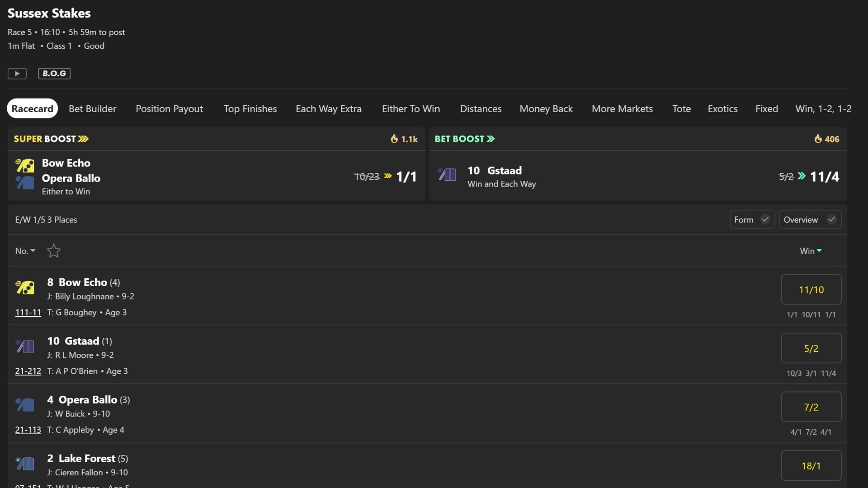This screenshot has height=488, width=868.
Task: Open Opera Ballo form 21-113 link
Action: coord(28,430)
